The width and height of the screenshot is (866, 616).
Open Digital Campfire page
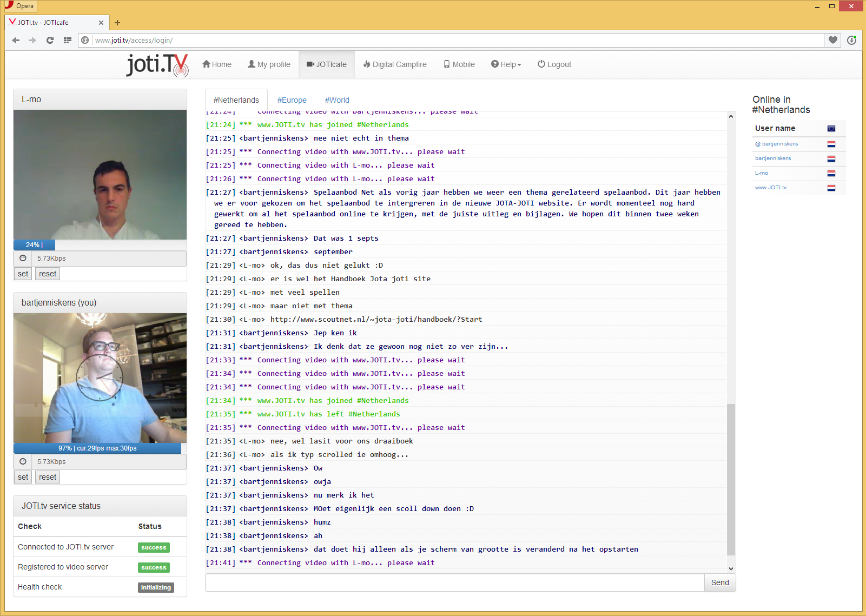click(x=395, y=64)
